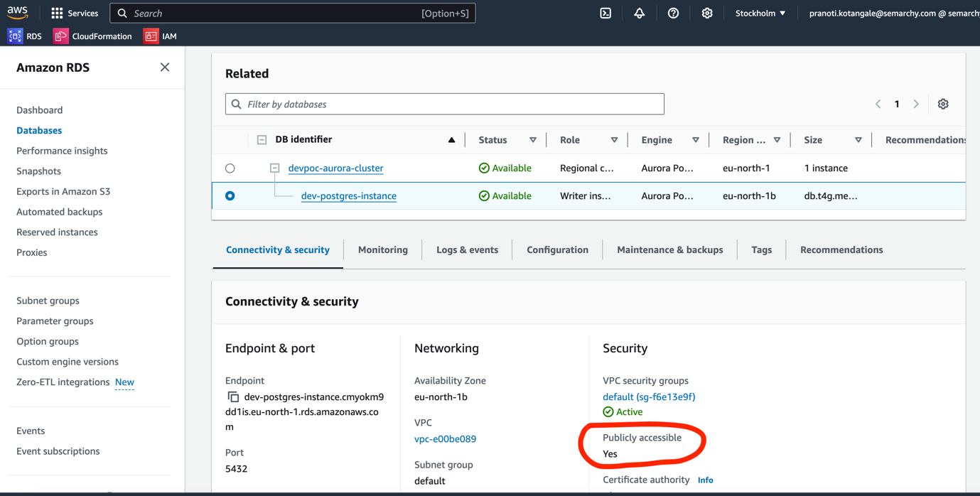Image resolution: width=980 pixels, height=496 pixels.
Task: Open Parameter groups in sidebar
Action: click(55, 321)
